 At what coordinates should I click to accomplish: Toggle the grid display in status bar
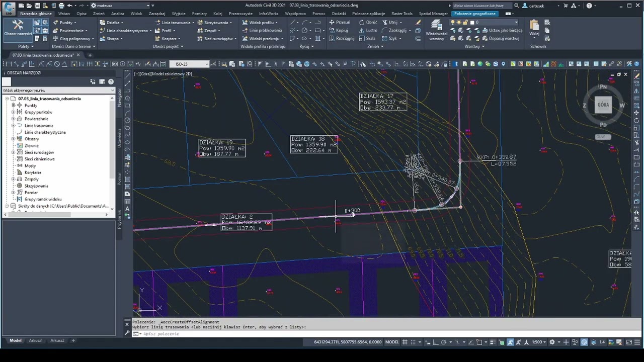[406, 342]
